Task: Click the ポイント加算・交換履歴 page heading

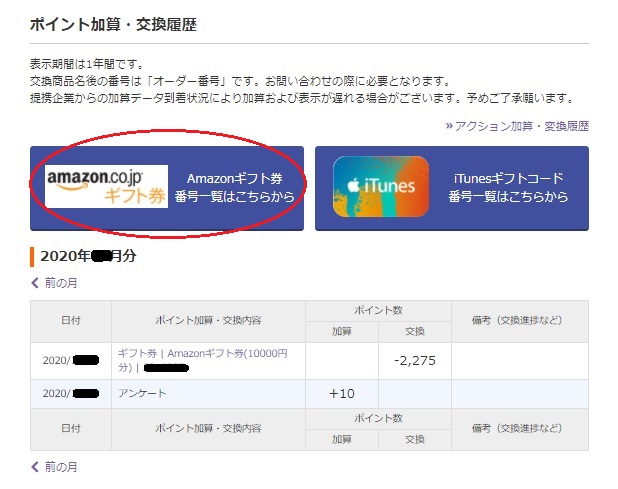Action: point(113,24)
